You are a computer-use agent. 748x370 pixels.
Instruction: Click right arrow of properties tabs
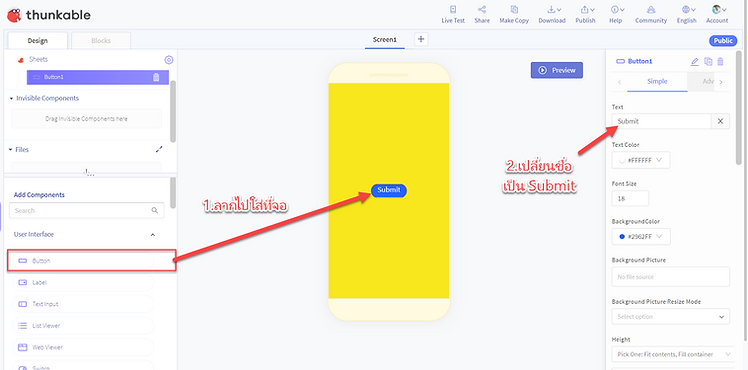tap(720, 82)
